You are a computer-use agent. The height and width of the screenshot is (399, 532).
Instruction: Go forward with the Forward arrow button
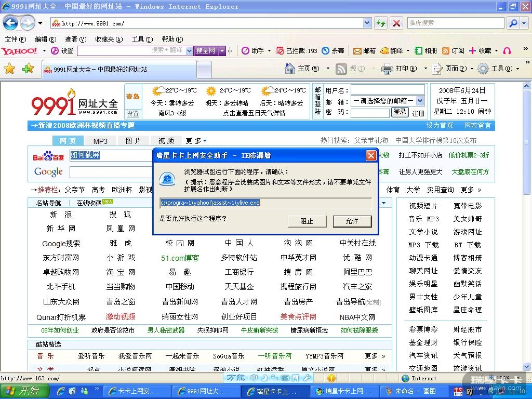(x=27, y=23)
